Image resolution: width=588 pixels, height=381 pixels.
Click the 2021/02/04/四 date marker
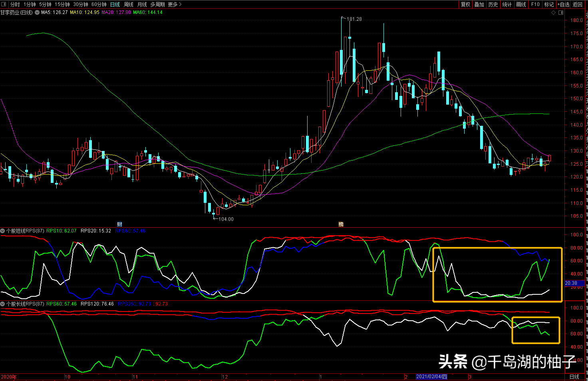[431, 377]
